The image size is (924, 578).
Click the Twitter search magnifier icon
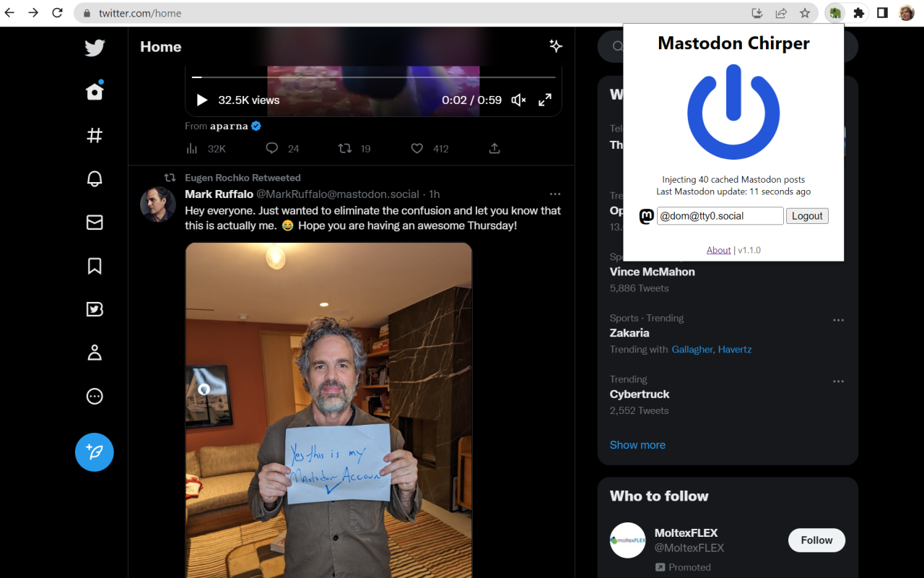coord(618,47)
